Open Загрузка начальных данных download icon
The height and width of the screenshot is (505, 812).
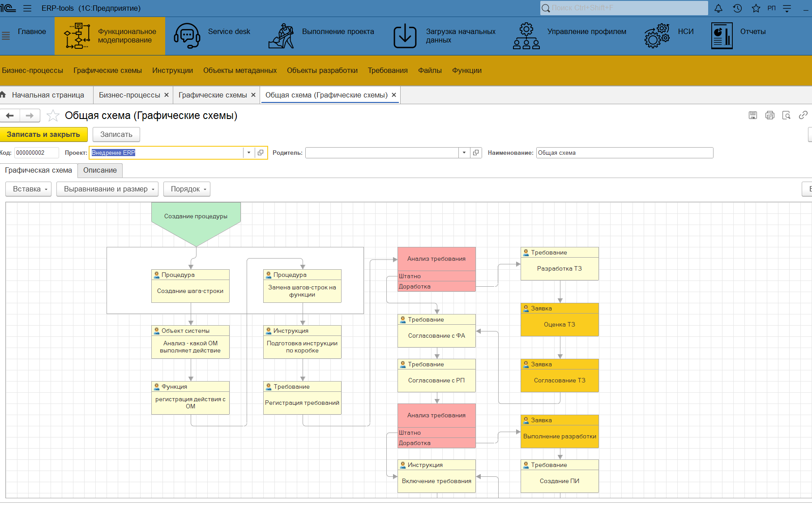pos(405,36)
